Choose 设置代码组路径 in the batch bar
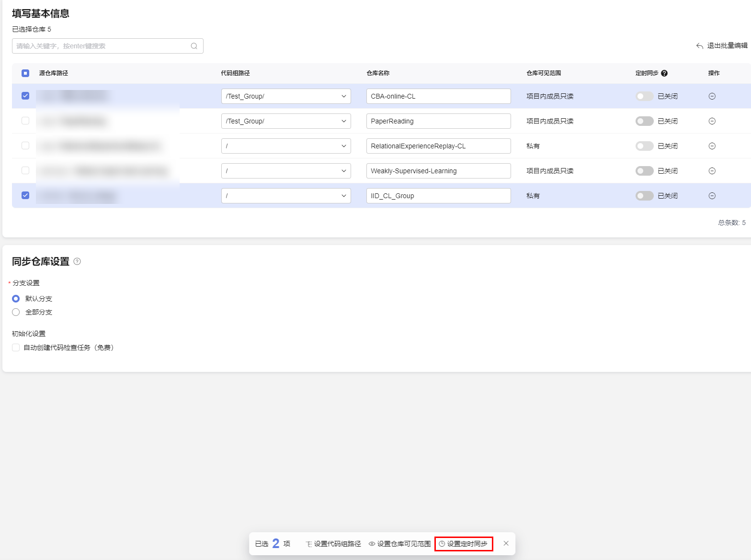 pyautogui.click(x=333, y=544)
